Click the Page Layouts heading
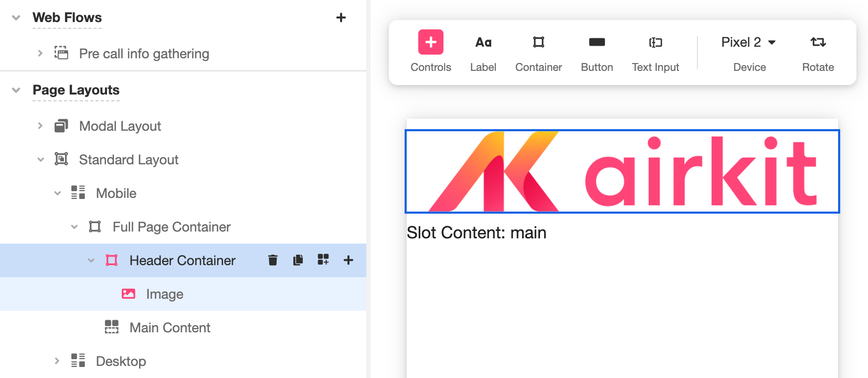 click(x=76, y=90)
